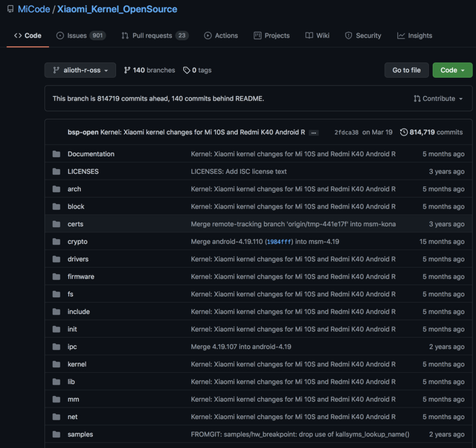Image resolution: width=476 pixels, height=448 pixels.
Task: Click the drivers folder icon
Action: click(57, 259)
